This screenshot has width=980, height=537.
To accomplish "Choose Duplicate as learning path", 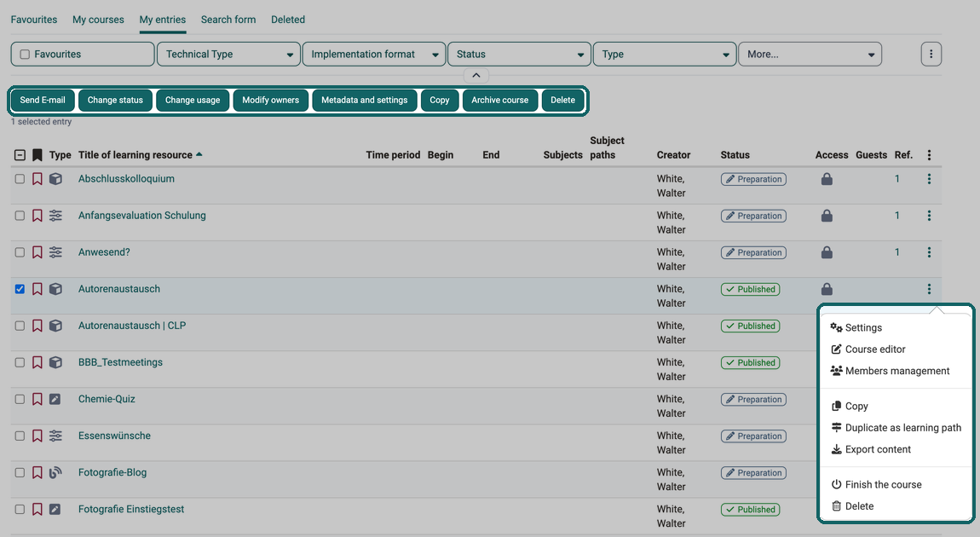I will 895,428.
